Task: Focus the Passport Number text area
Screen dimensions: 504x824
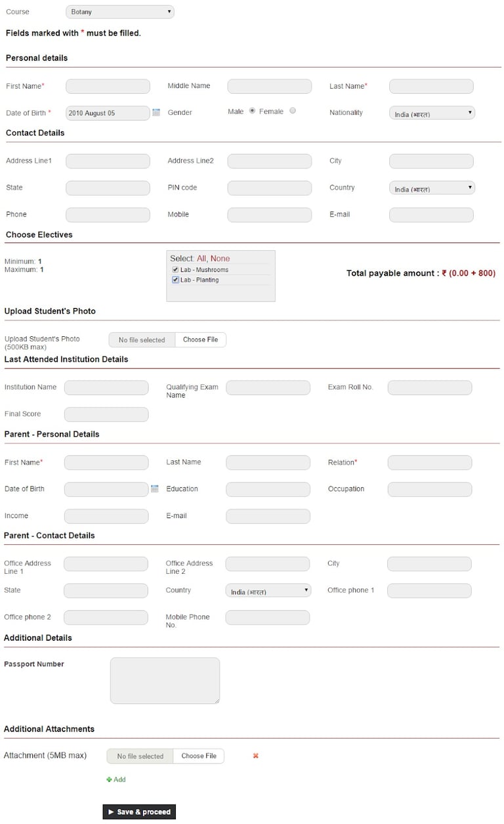Action: click(165, 680)
